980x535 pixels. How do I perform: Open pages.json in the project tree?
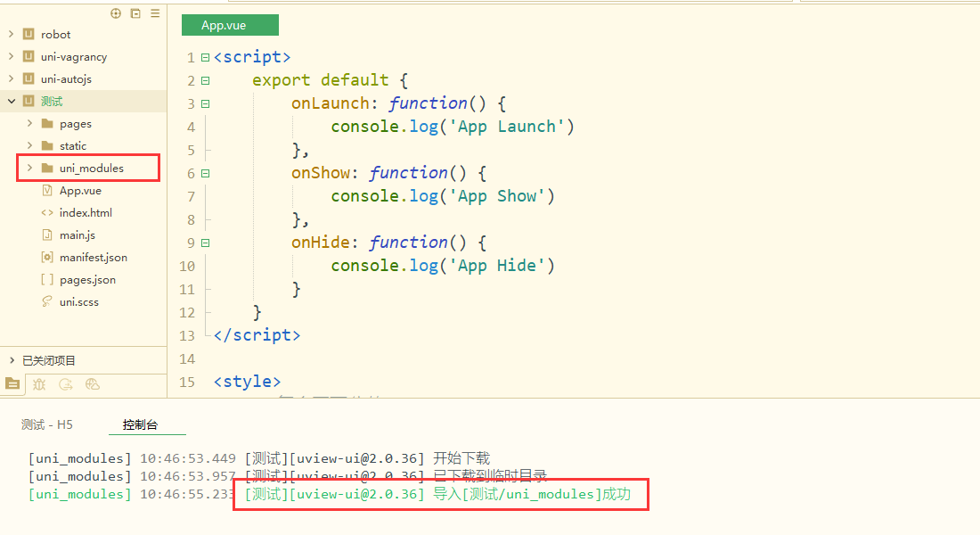(87, 280)
